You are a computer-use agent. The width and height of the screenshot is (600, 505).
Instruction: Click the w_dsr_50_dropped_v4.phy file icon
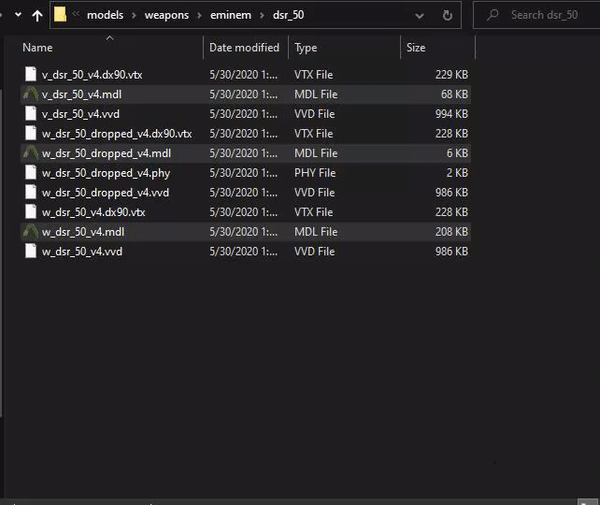pyautogui.click(x=30, y=173)
